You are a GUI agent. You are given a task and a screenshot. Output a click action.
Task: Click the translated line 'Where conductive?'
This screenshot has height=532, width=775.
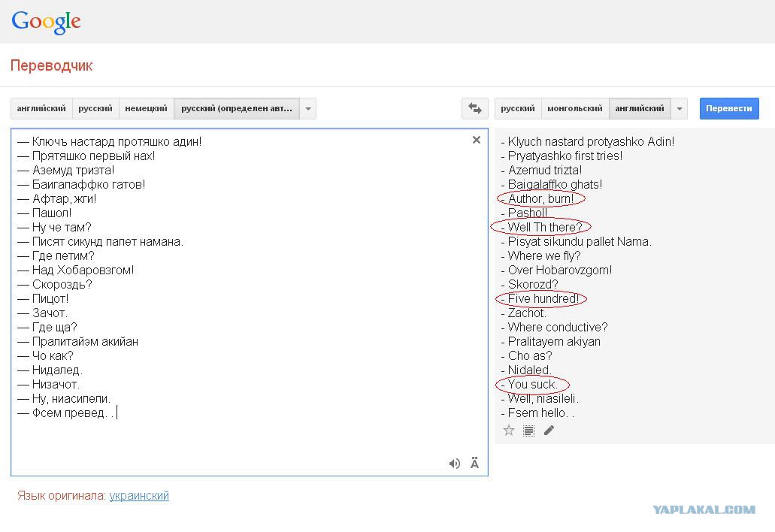coord(554,327)
